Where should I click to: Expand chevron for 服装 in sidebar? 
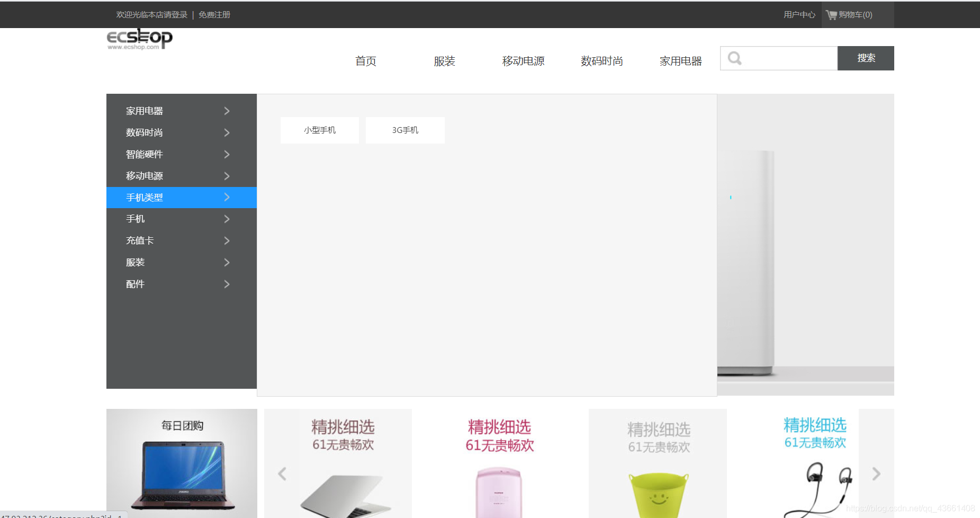point(227,262)
